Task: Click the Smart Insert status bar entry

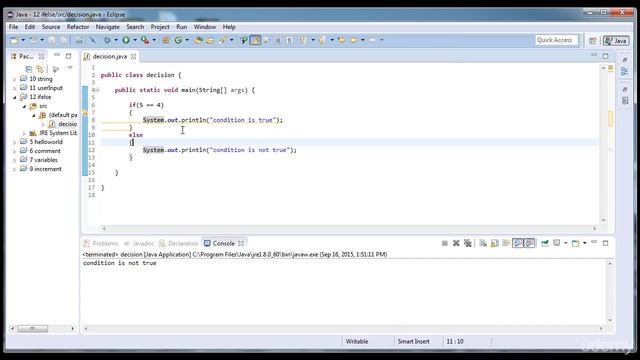Action: 413,342
